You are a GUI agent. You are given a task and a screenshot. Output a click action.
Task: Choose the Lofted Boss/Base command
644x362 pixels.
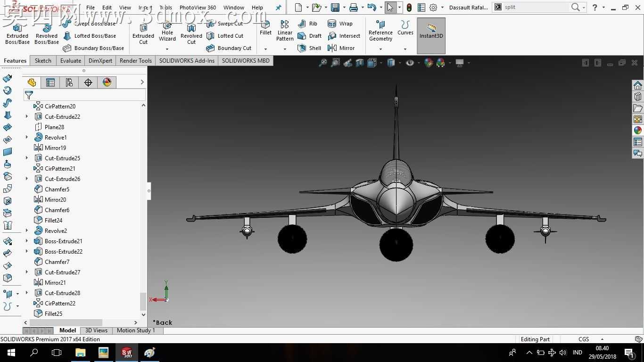(x=89, y=36)
